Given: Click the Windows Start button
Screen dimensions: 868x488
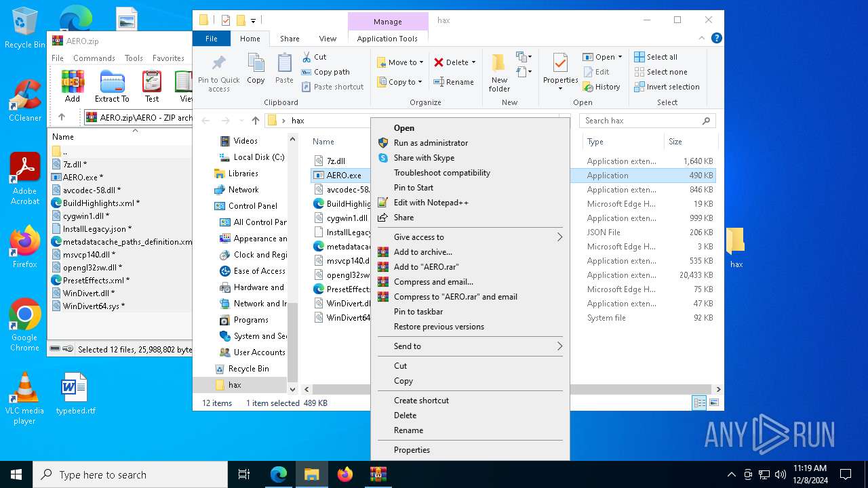Looking at the screenshot, I should (16, 474).
